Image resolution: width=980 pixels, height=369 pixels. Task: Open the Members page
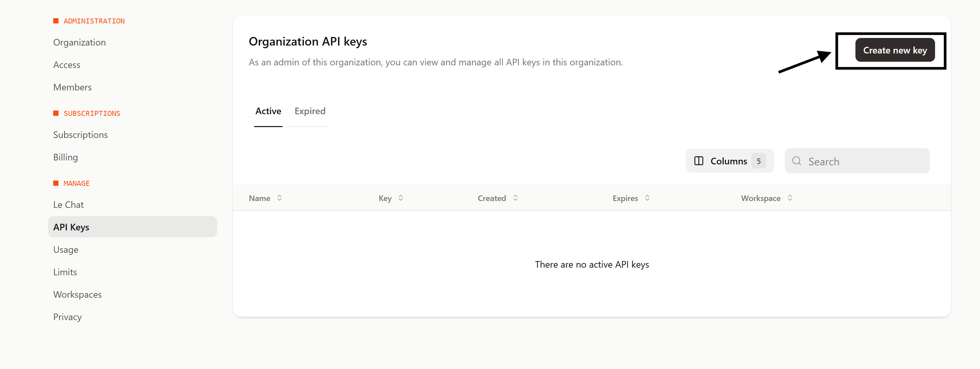[x=72, y=87]
